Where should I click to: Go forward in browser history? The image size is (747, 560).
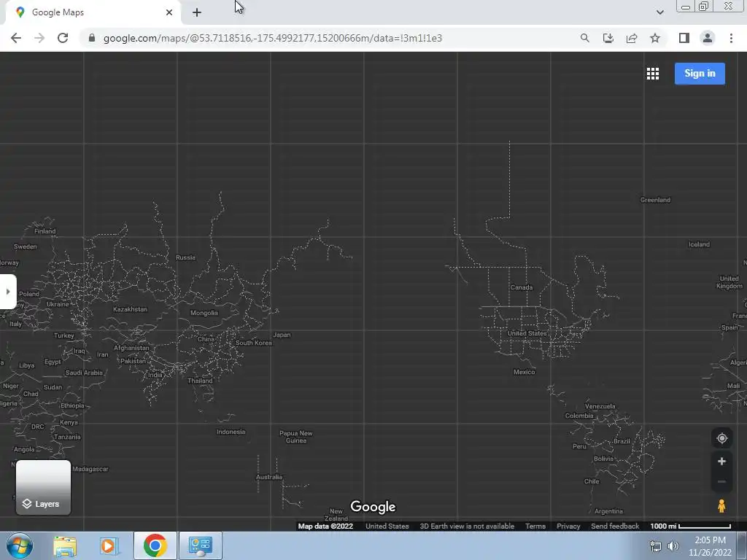(x=39, y=38)
